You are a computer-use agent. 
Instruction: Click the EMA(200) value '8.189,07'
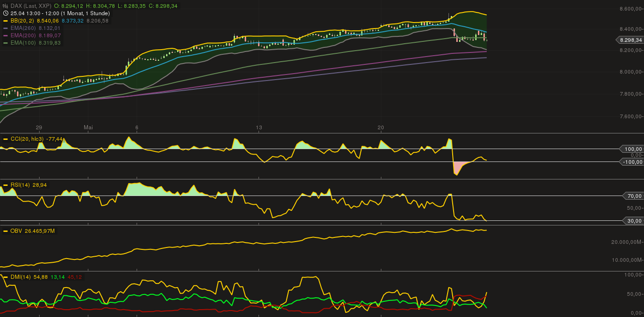[50, 35]
